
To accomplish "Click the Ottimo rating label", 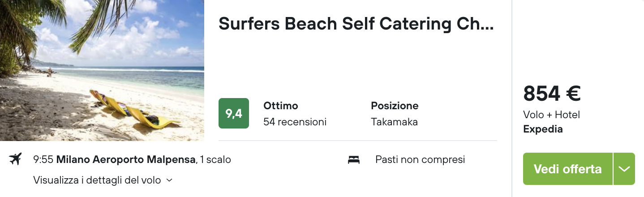I will pos(281,106).
